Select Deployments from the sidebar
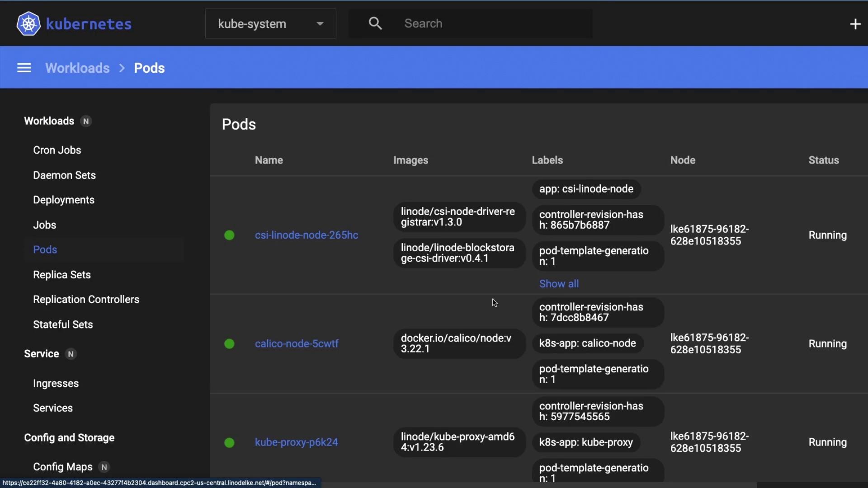Viewport: 868px width, 488px height. [64, 200]
